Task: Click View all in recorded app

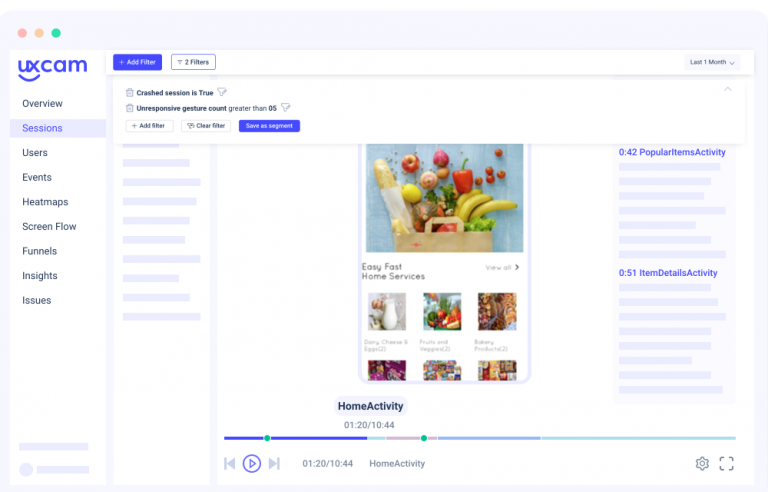Action: point(502,268)
